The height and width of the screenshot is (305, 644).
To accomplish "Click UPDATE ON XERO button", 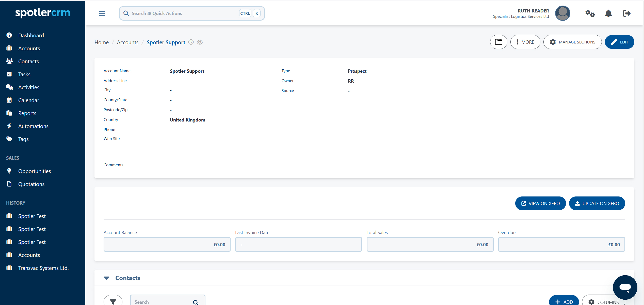I will click(x=597, y=203).
